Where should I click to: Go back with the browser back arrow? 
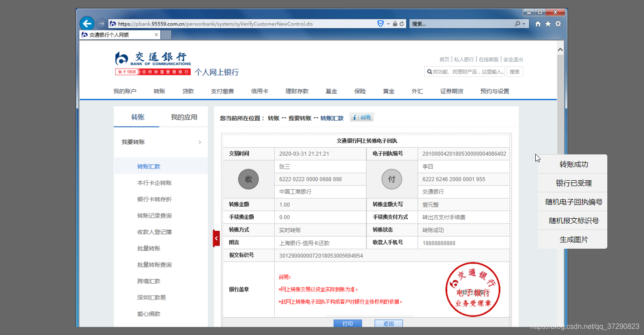(87, 24)
